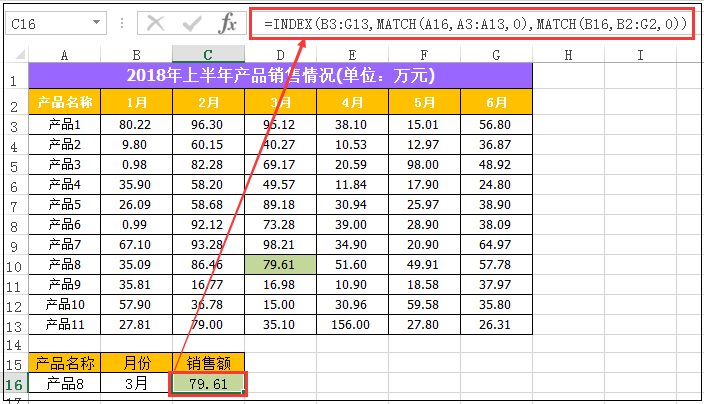
Task: Click the cell with value 0.98
Action: (x=136, y=164)
